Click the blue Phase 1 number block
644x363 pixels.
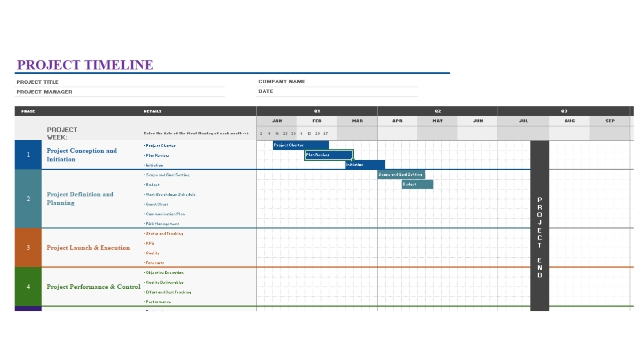28,155
